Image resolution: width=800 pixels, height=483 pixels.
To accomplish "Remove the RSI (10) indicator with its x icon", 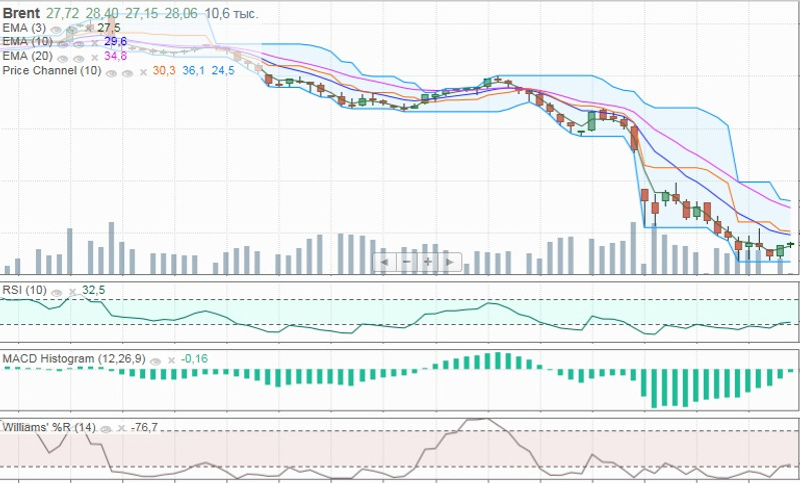I will tap(72, 292).
